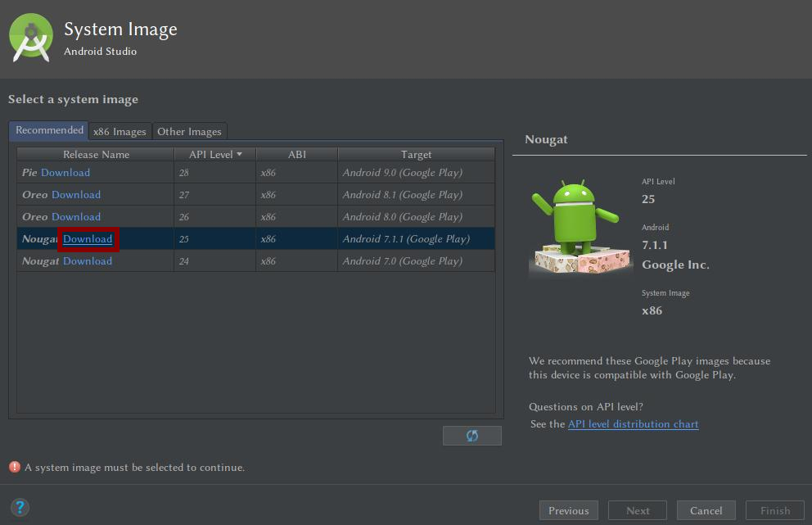This screenshot has width=812, height=525.
Task: Download the Nougat API 24 system image
Action: coord(85,260)
